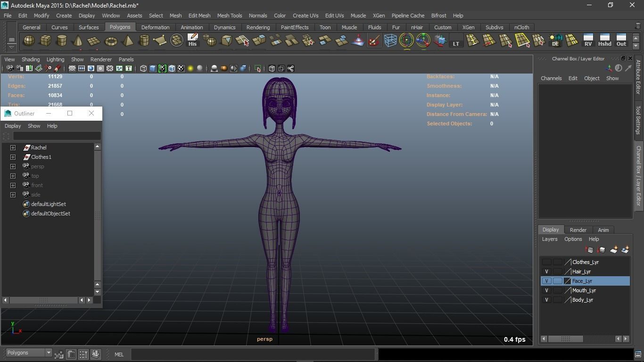The height and width of the screenshot is (362, 644).
Task: Toggle isolate select in viewport toolbar
Action: pos(257,69)
